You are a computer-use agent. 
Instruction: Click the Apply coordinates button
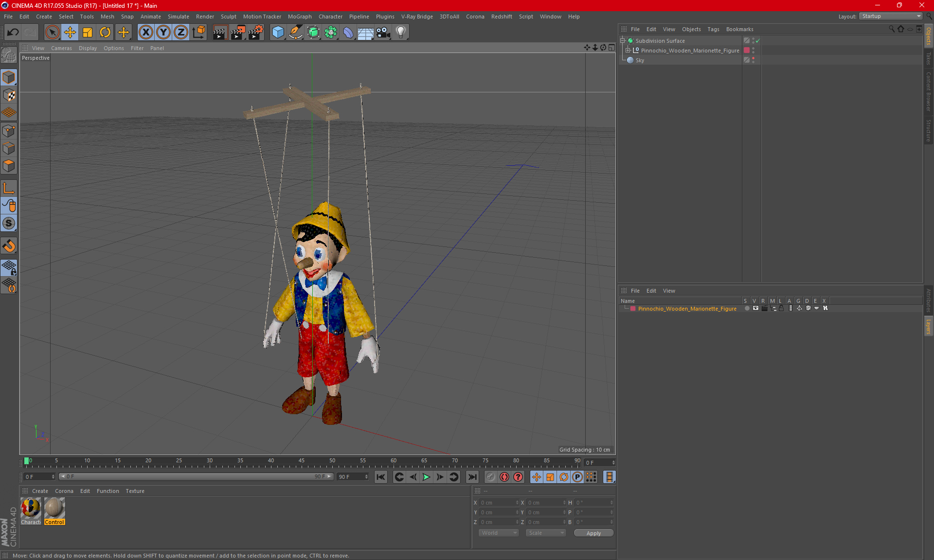pos(593,533)
